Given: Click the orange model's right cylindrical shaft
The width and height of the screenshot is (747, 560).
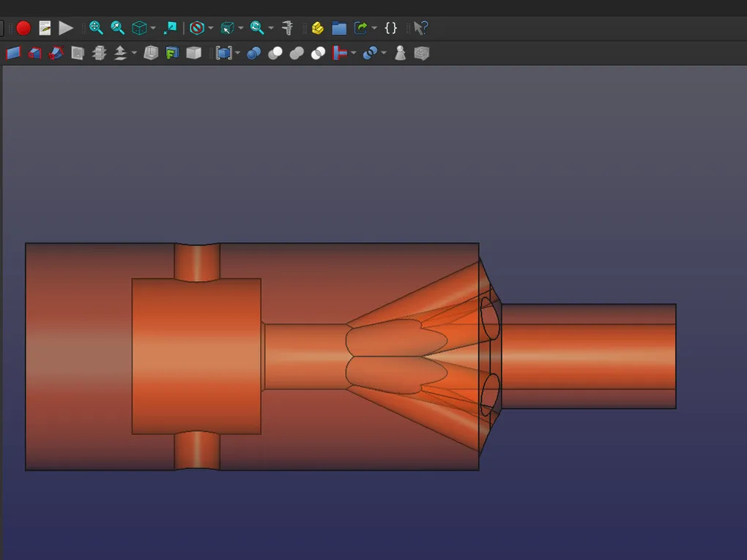Looking at the screenshot, I should pyautogui.click(x=588, y=356).
